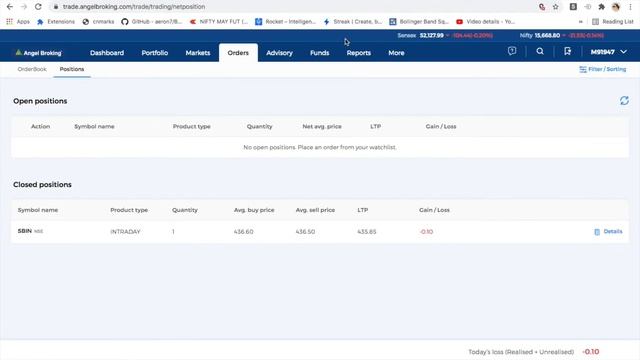Click the LTP 435.85 cell
Image resolution: width=640 pixels, height=360 pixels.
pos(367,231)
